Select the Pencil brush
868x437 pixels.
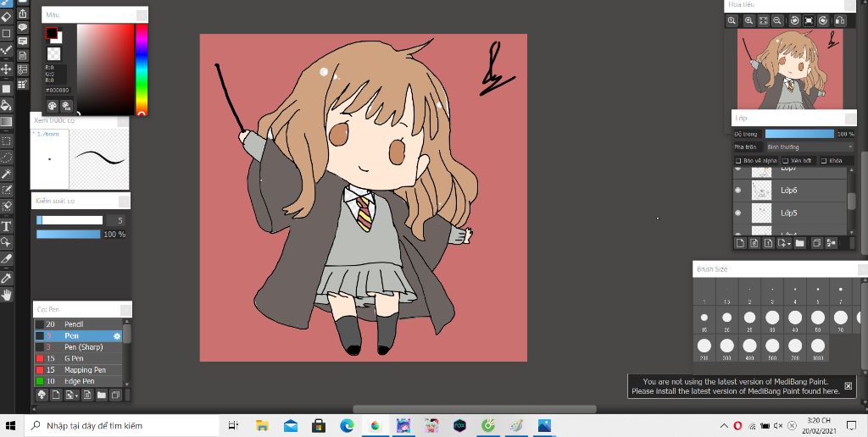[x=78, y=324]
